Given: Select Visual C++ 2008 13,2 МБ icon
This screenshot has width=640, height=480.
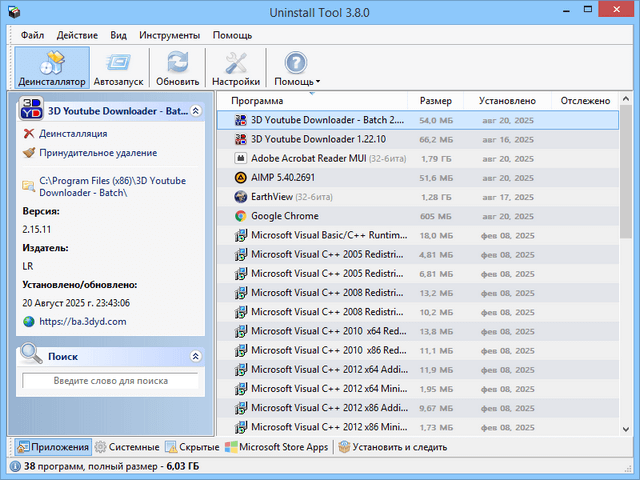Looking at the screenshot, I should click(x=240, y=293).
